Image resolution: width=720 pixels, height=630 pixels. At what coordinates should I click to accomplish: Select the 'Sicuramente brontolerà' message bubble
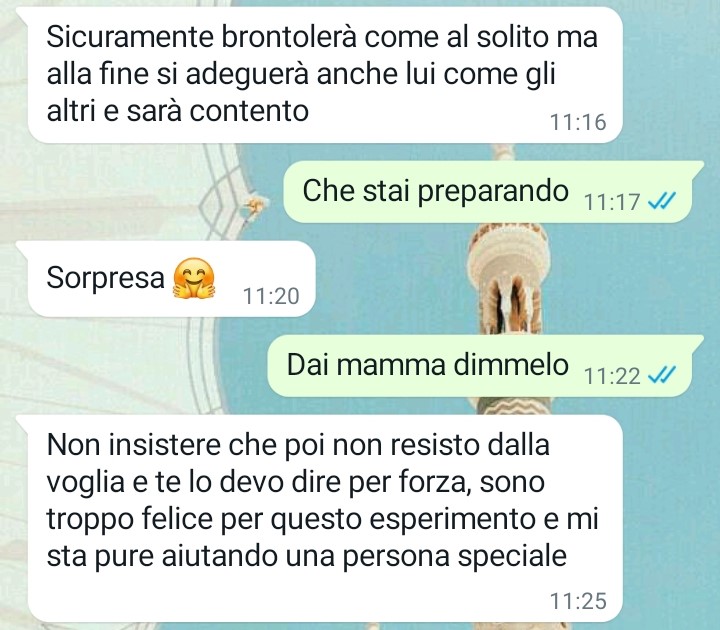point(325,75)
